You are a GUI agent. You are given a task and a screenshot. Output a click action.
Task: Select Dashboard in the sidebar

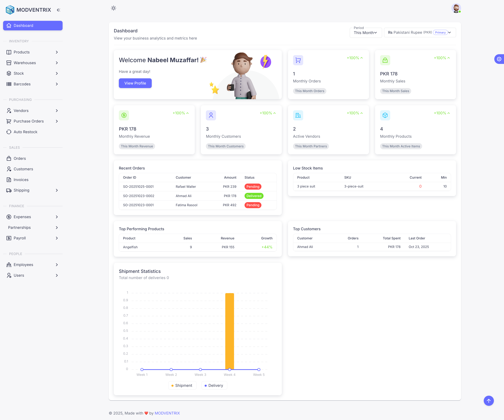pyautogui.click(x=33, y=25)
